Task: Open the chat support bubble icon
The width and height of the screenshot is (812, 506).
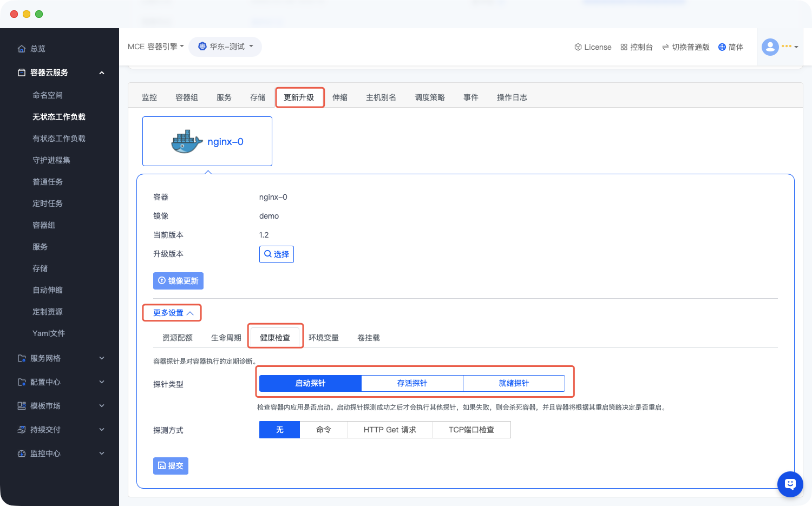Action: (x=790, y=484)
